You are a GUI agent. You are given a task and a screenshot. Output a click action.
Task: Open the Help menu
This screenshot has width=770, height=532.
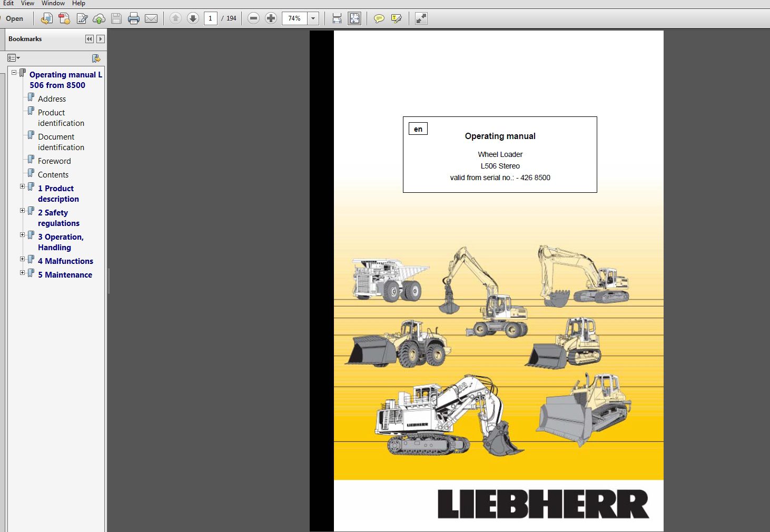[x=78, y=3]
